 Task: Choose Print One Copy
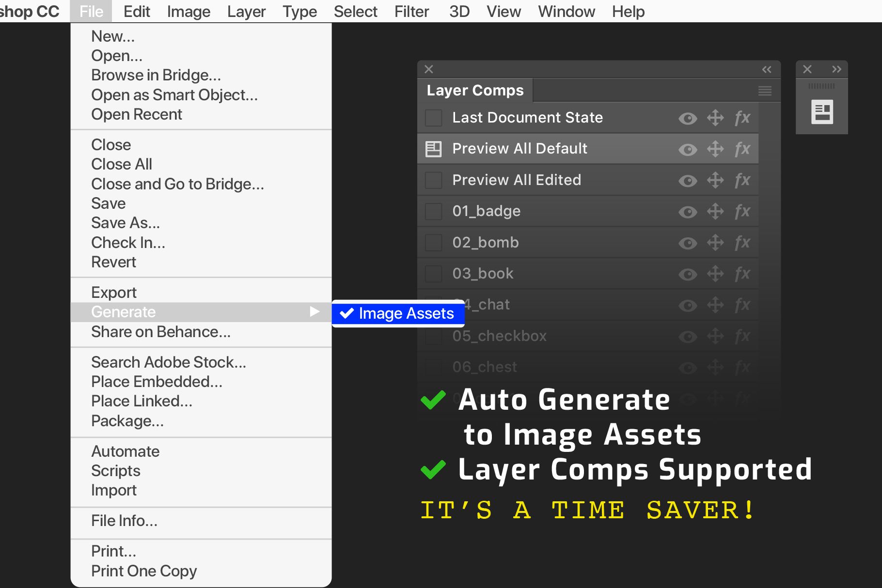point(201,571)
